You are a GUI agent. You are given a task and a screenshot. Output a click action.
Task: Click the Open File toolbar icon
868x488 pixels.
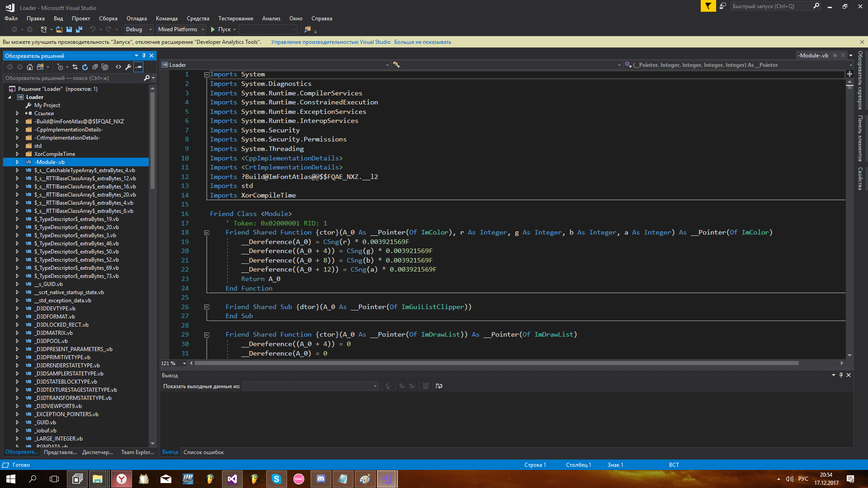(59, 29)
